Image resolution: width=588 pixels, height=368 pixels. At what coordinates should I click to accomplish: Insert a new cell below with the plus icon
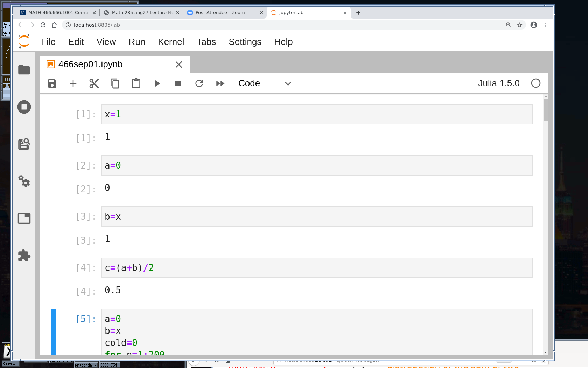(73, 83)
